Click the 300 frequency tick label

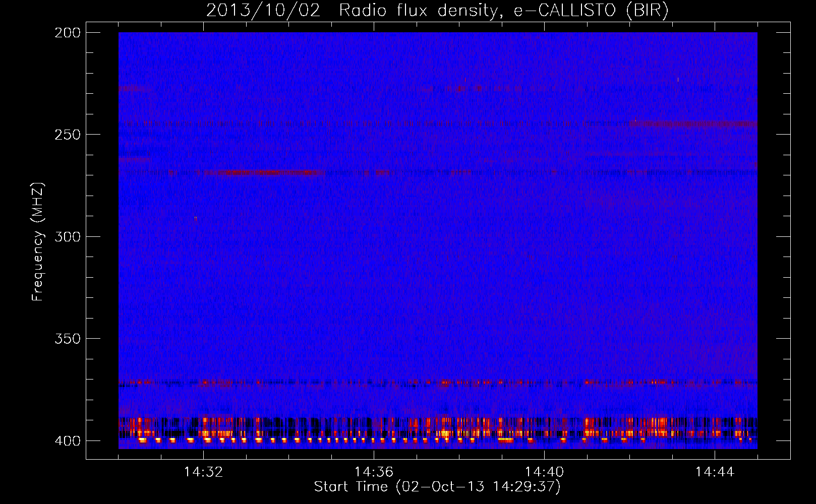point(68,237)
